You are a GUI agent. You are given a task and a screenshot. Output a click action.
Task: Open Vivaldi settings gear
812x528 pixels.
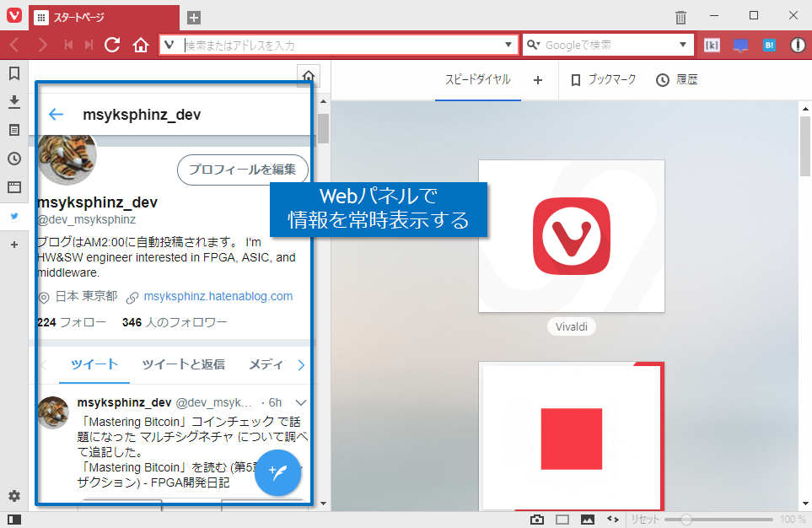[14, 496]
